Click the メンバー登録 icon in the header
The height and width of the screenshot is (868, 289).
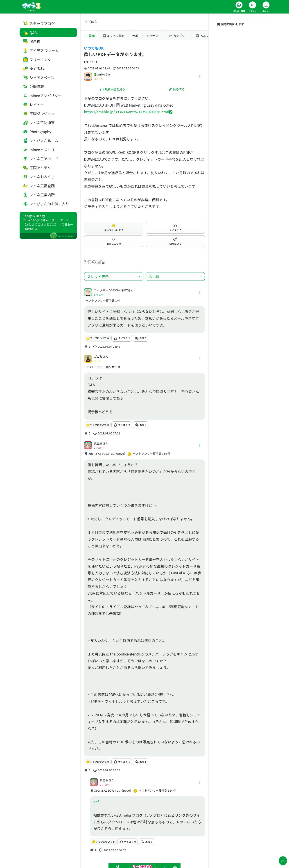239,5
